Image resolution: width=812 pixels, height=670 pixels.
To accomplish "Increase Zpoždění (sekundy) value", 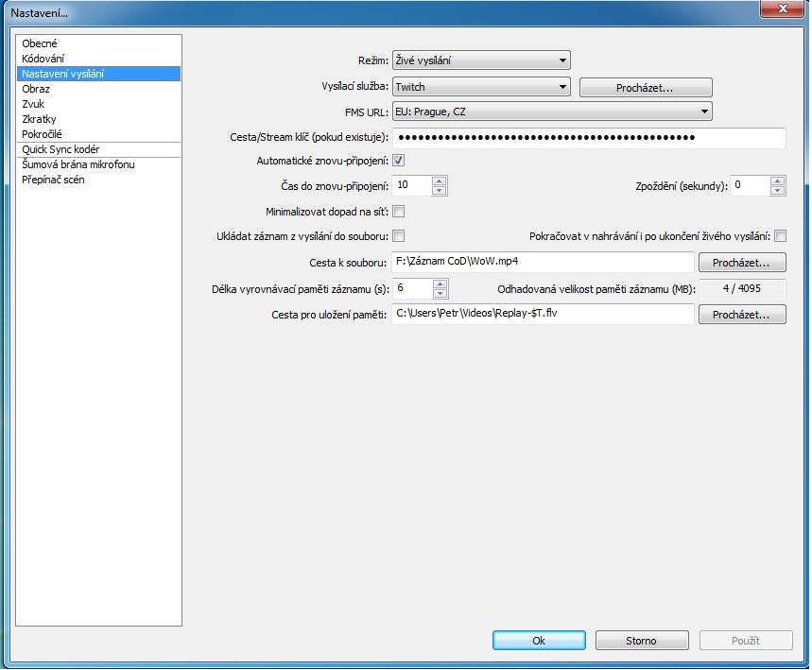I will pos(777,180).
